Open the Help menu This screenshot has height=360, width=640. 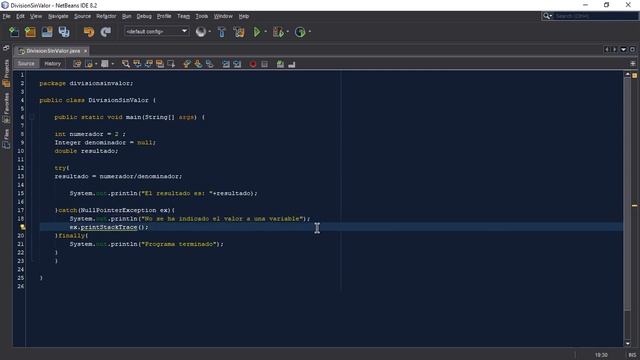point(244,16)
